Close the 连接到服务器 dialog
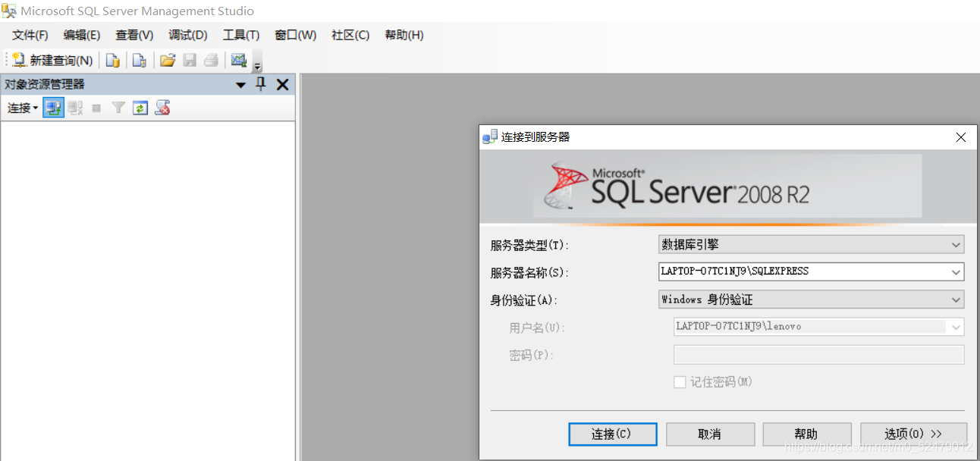The height and width of the screenshot is (461, 980). (x=961, y=137)
